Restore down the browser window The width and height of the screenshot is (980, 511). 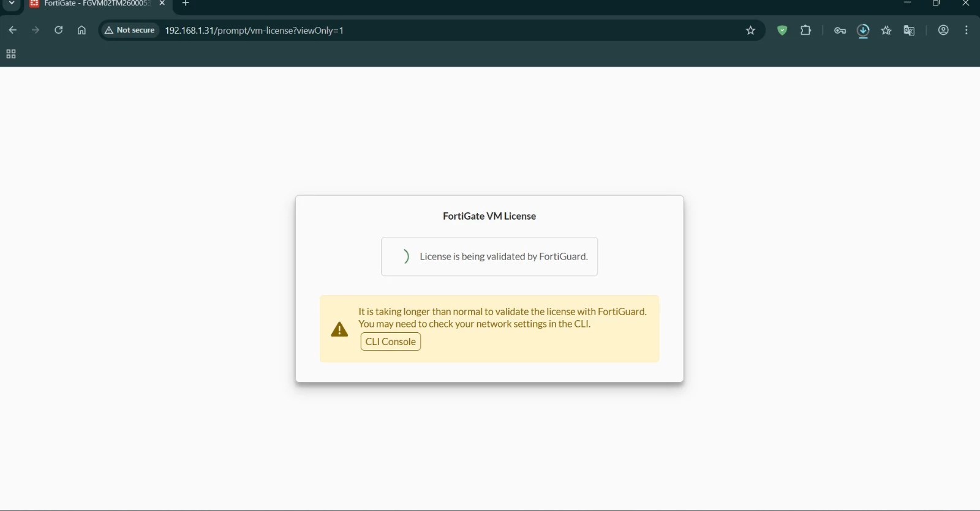pos(936,3)
